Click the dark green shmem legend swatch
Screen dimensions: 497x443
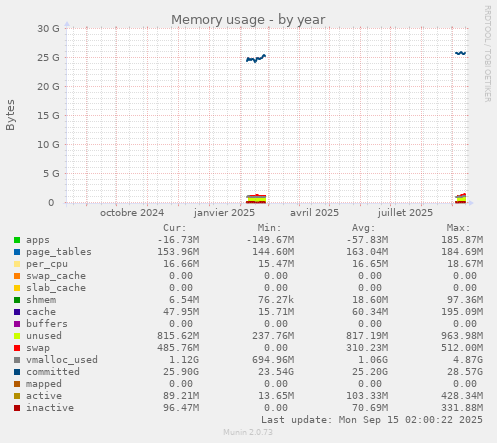17,300
